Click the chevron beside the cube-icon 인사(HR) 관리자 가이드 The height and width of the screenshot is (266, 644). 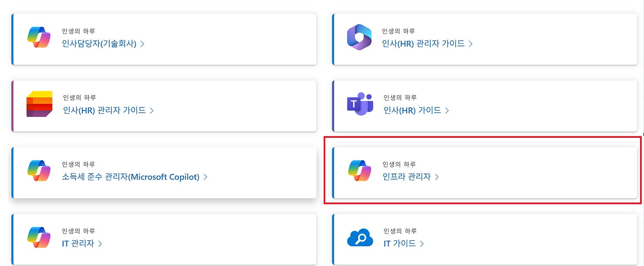[x=151, y=110]
